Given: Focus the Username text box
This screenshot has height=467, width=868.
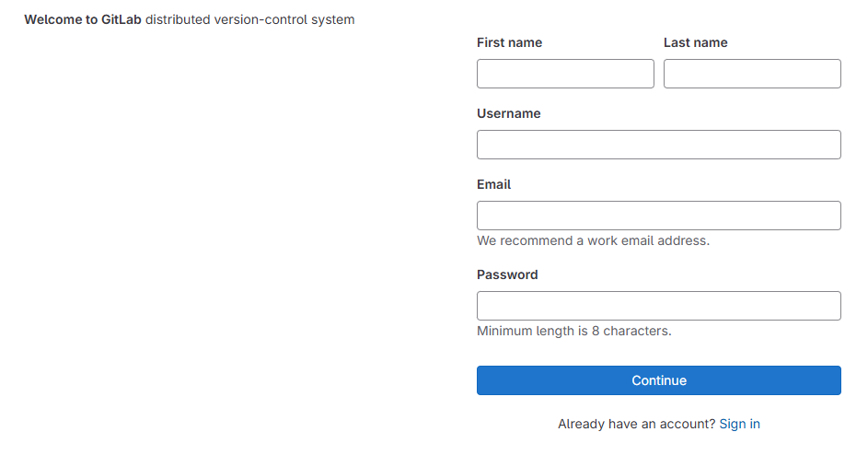Looking at the screenshot, I should point(658,145).
